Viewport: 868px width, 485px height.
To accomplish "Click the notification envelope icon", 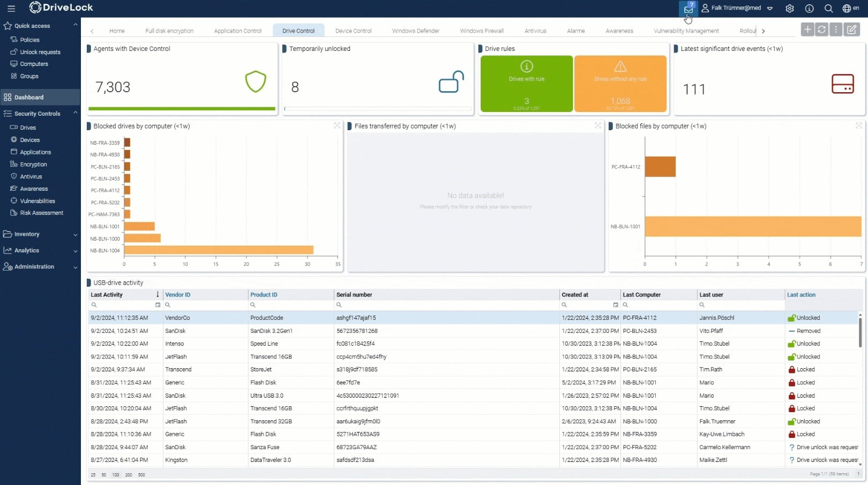I will (x=687, y=9).
